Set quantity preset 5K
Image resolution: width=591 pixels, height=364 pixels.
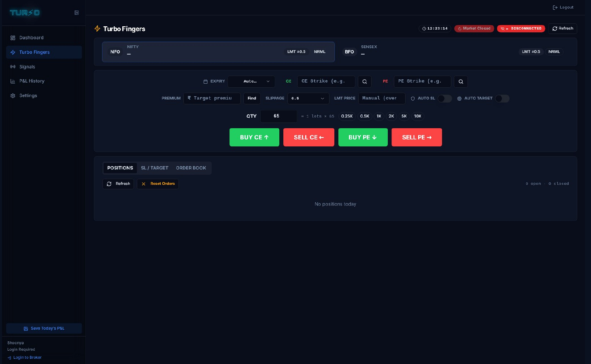pos(404,116)
